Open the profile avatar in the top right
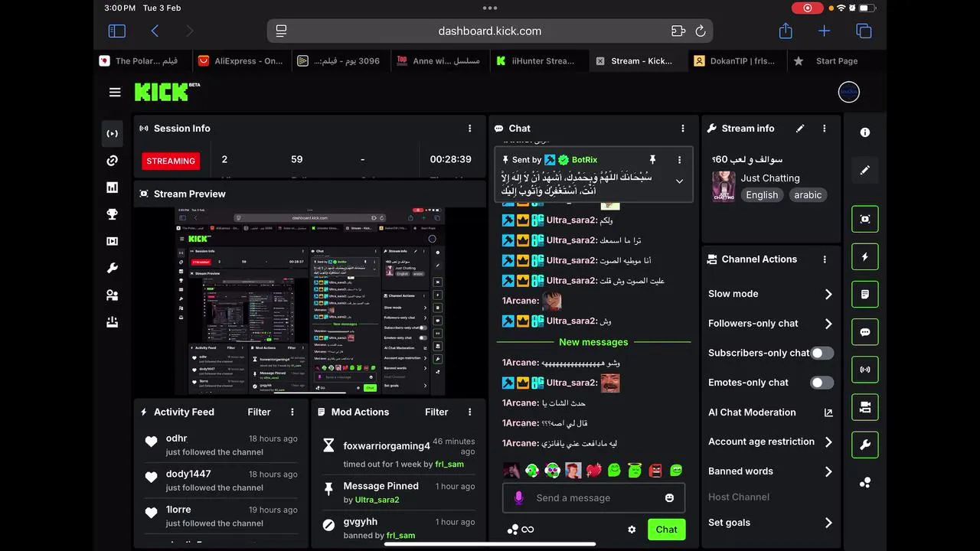980x551 pixels. pos(849,92)
